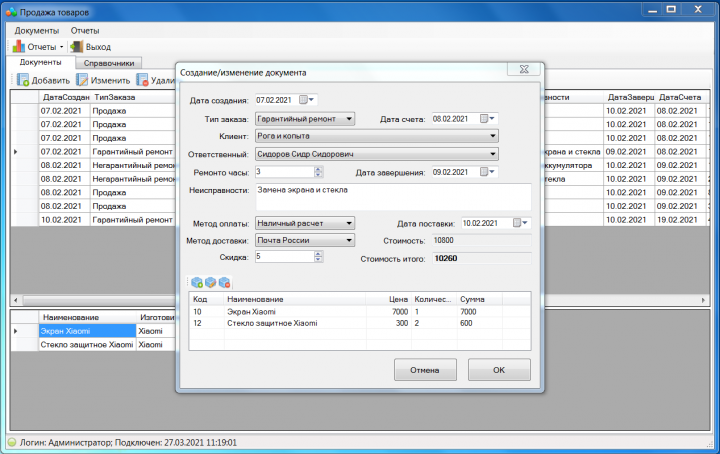720x454 pixels.
Task: Open calendar for Дата счета
Action: 487,119
